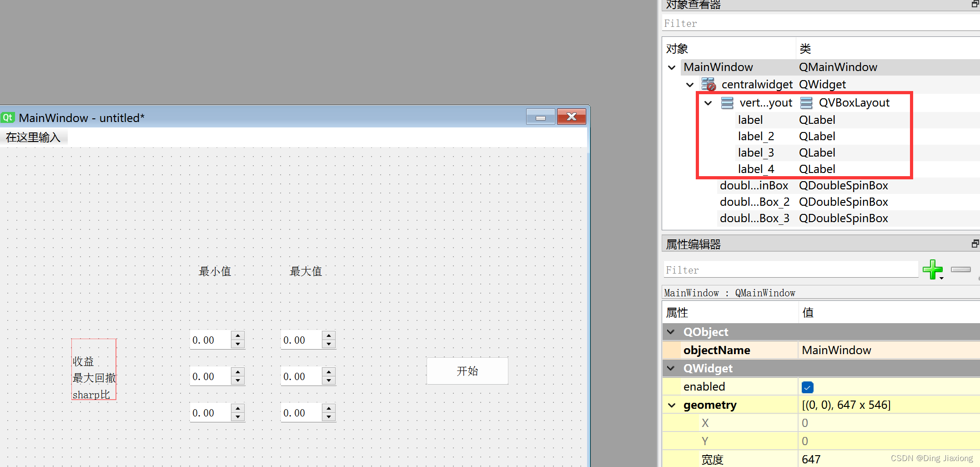Decrease first-row spin box under 最小值

click(238, 344)
